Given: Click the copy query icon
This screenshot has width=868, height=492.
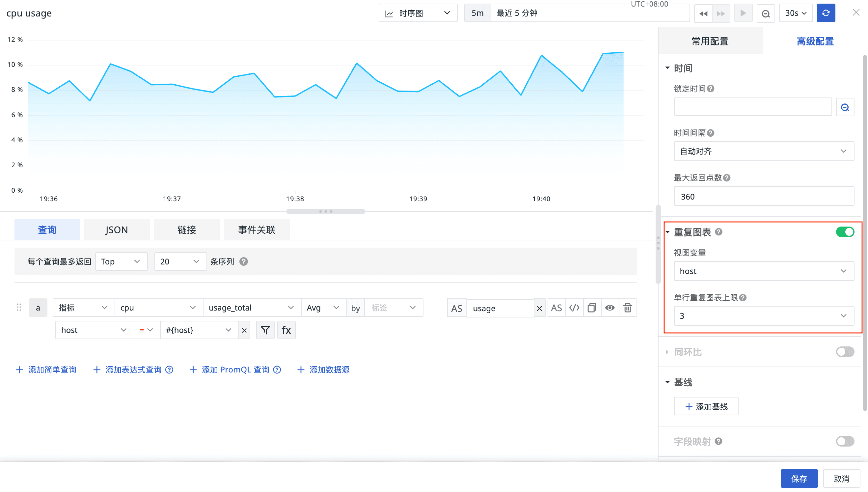Looking at the screenshot, I should (592, 308).
